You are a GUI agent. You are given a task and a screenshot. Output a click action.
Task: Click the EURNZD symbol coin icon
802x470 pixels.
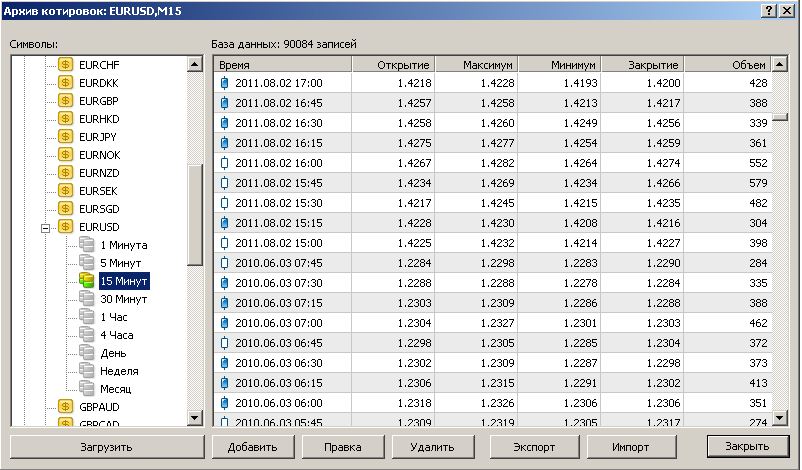[x=65, y=172]
